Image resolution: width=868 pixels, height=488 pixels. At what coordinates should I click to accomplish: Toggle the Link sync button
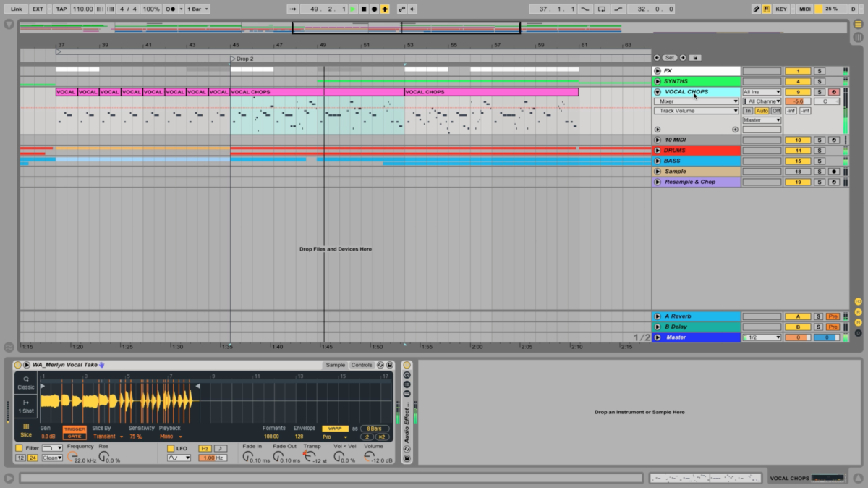[x=16, y=9]
